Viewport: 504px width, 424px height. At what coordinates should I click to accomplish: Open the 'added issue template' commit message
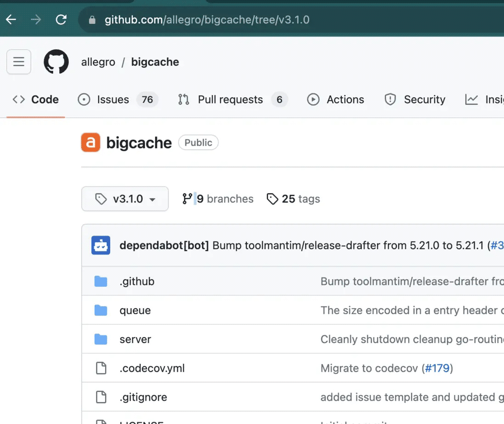click(412, 397)
